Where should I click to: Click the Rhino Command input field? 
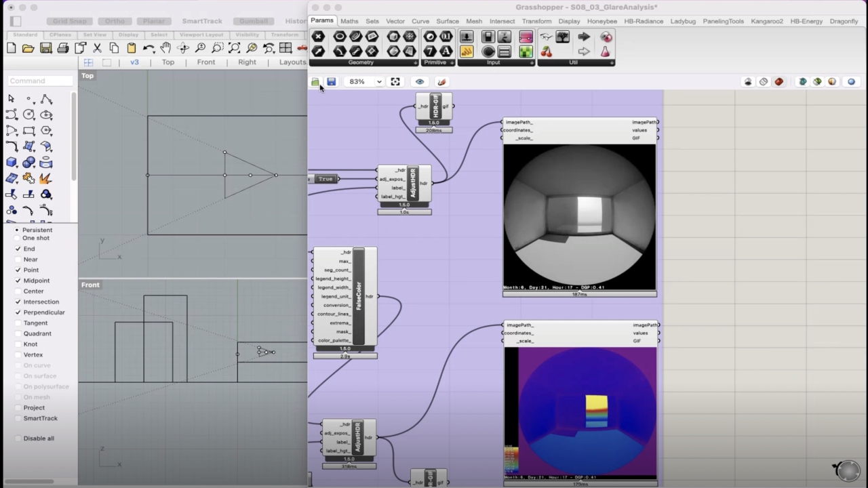[40, 81]
